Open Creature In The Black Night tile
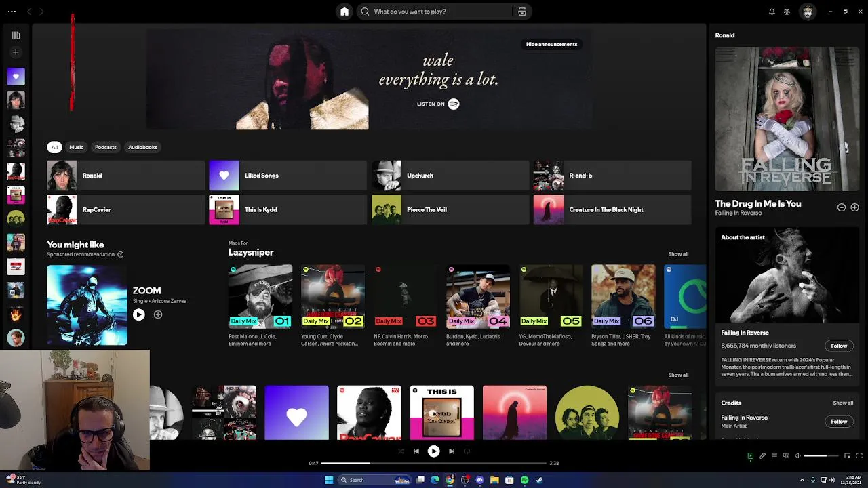The image size is (868, 488). [x=612, y=210]
